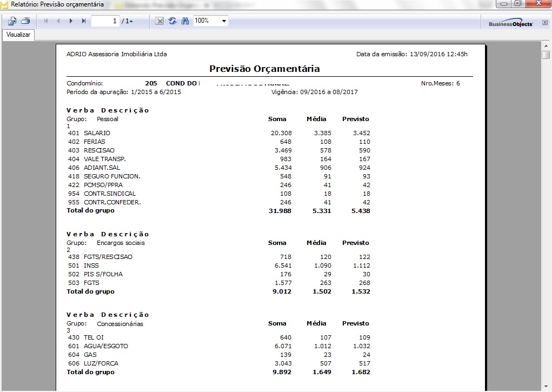Open the binoculars search tool
This screenshot has height=392, width=552.
[x=185, y=21]
